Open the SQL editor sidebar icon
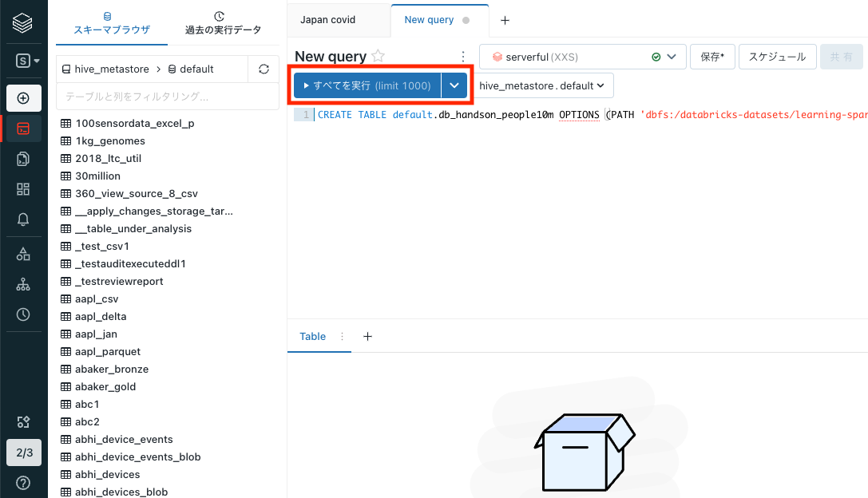 (x=22, y=128)
